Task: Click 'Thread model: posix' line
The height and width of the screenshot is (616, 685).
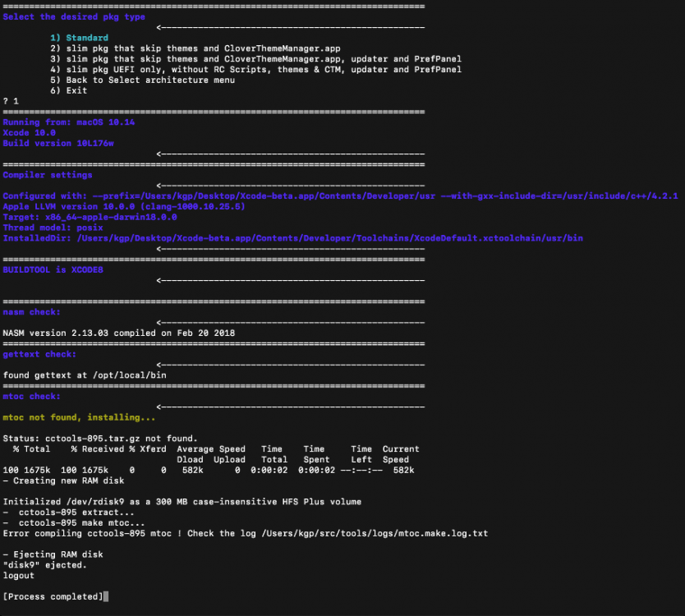Action: (53, 228)
